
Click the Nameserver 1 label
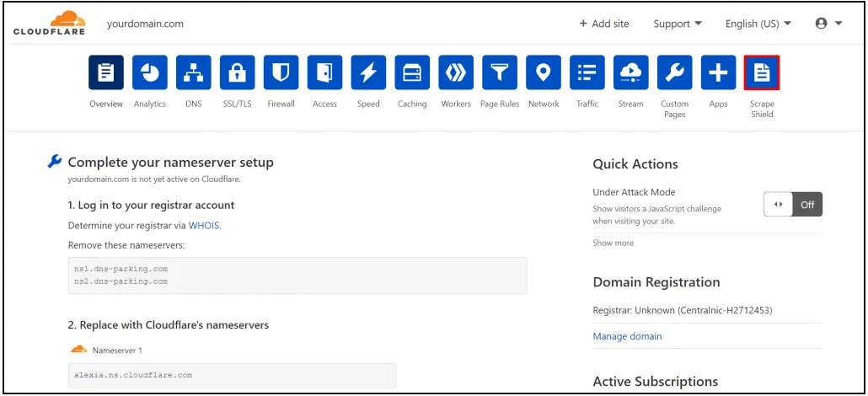(117, 351)
